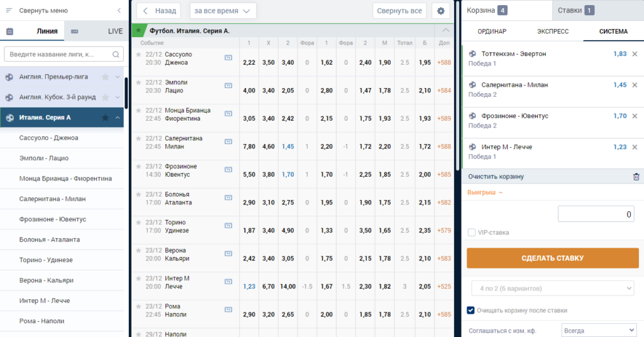Click football icon beside Англия. Премьер-лига
The image size is (644, 337).
coord(9,77)
